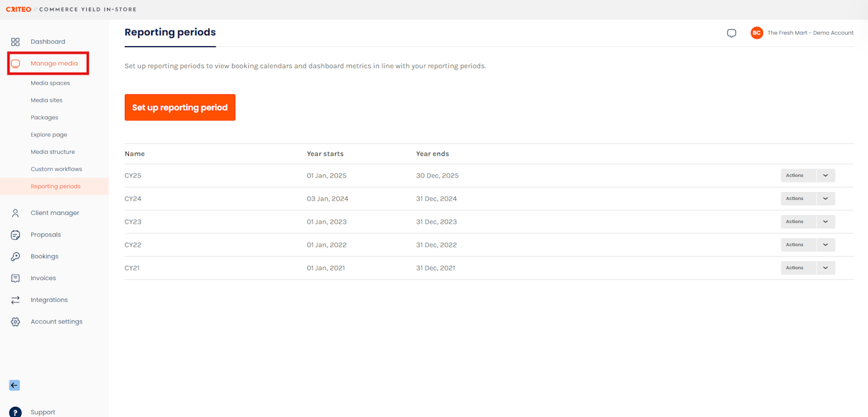Select the CY22 reporting period row name
Viewport: 868px width, 417px height.
pyautogui.click(x=133, y=245)
